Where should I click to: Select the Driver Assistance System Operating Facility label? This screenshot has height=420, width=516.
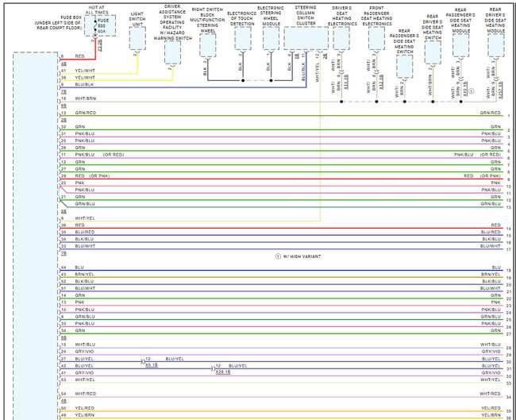(172, 22)
